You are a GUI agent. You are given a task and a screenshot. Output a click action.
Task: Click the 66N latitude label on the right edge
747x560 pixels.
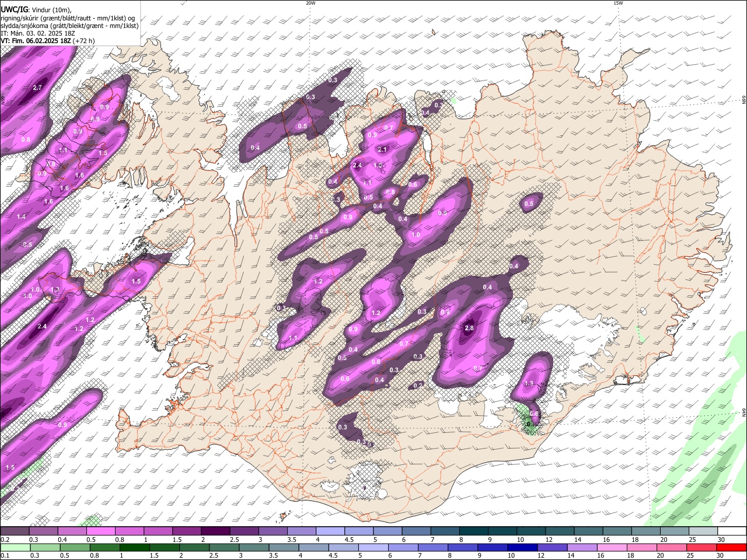(743, 101)
